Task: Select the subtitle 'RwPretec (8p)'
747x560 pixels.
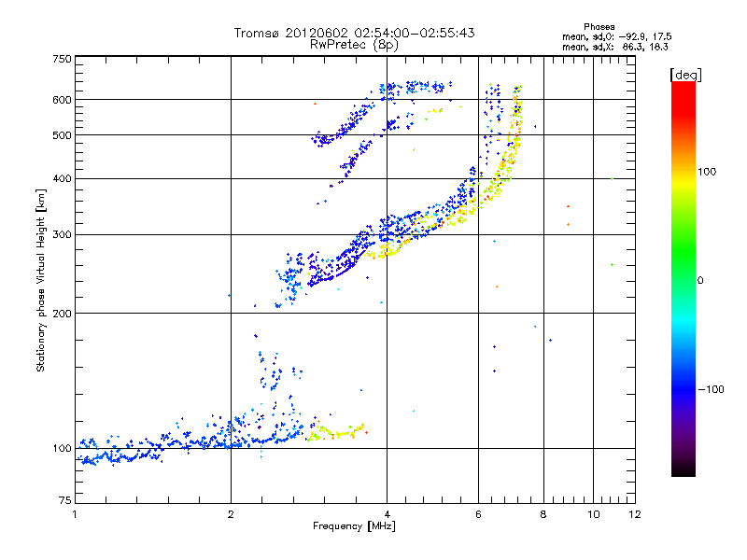Action: coord(354,45)
